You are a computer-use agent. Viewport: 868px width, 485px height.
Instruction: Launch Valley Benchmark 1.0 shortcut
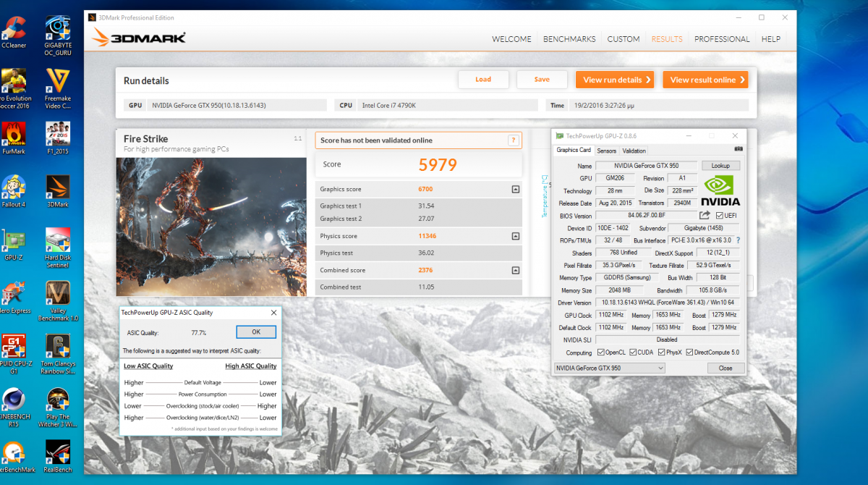pyautogui.click(x=58, y=301)
